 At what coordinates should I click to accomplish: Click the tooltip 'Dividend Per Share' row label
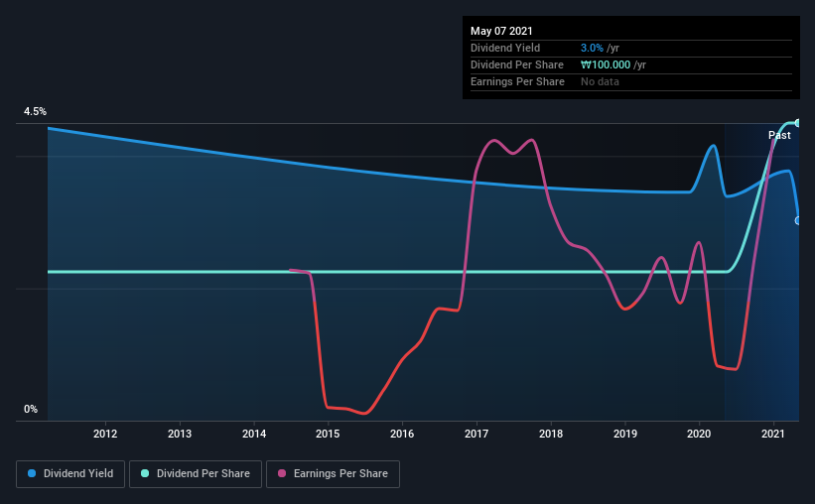pyautogui.click(x=516, y=64)
